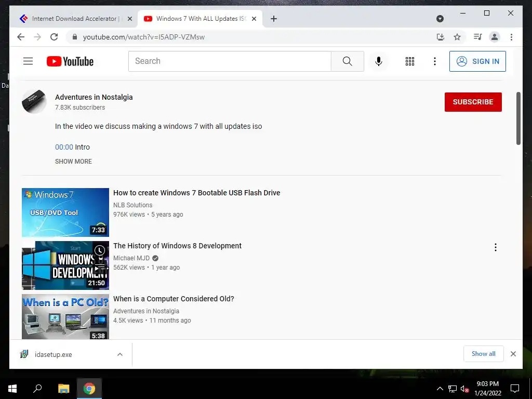Open a new Chrome tab
Screen dimensions: 532x399
[274, 19]
